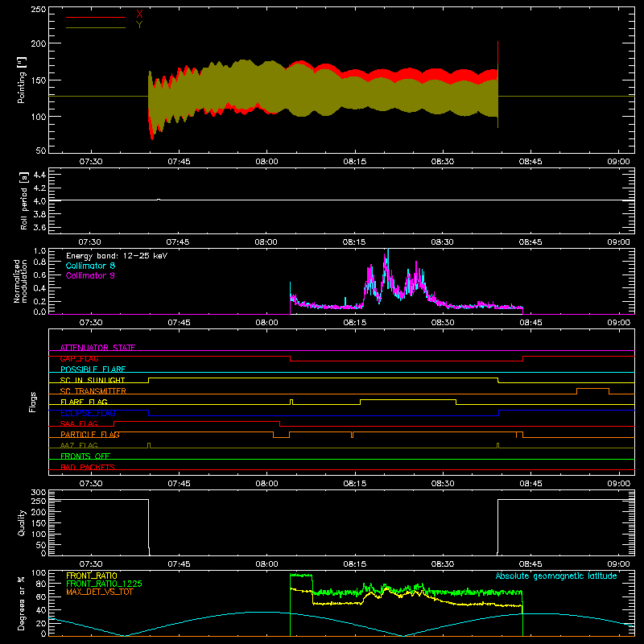644x644 pixels.
Task: Click the SC_TRANSMITTER pulse near 08:55
Action: [592, 389]
